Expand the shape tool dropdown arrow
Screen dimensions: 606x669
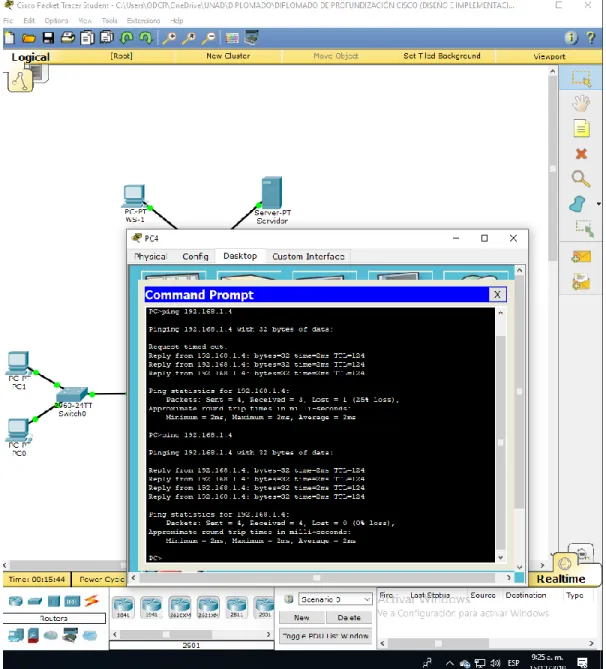pos(598,204)
